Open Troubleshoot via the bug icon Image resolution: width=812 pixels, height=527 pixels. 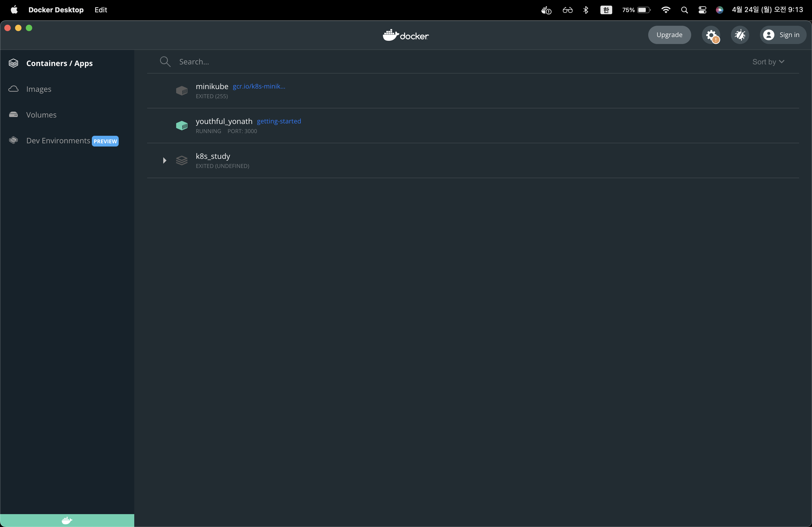[740, 35]
